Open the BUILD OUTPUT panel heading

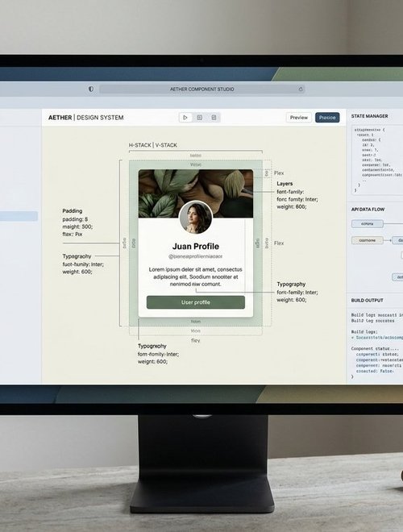(367, 301)
